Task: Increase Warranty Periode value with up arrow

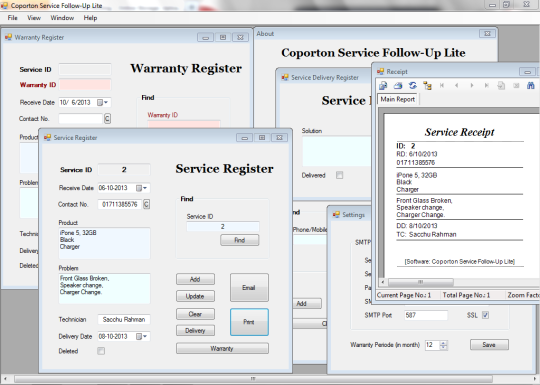Action: click(x=444, y=343)
